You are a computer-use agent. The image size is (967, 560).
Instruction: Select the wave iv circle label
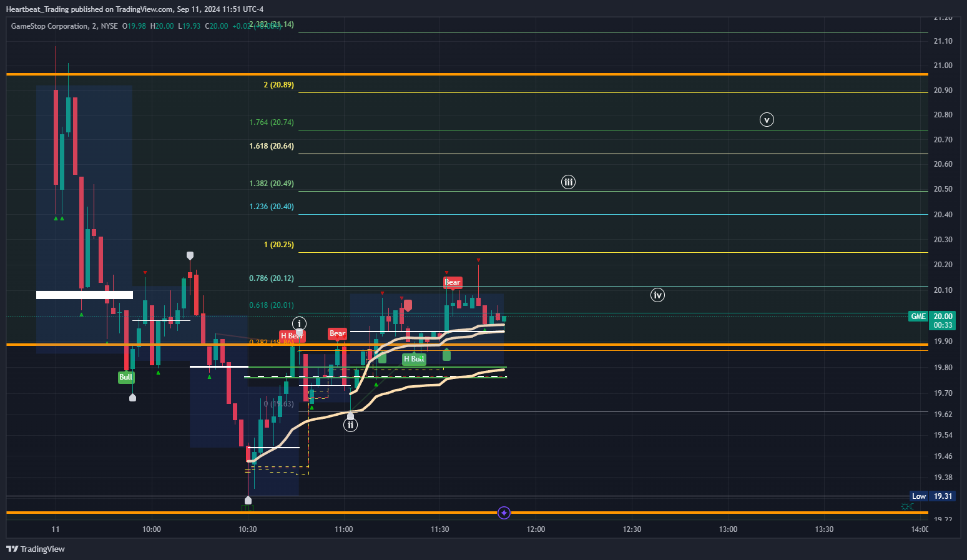click(x=657, y=295)
